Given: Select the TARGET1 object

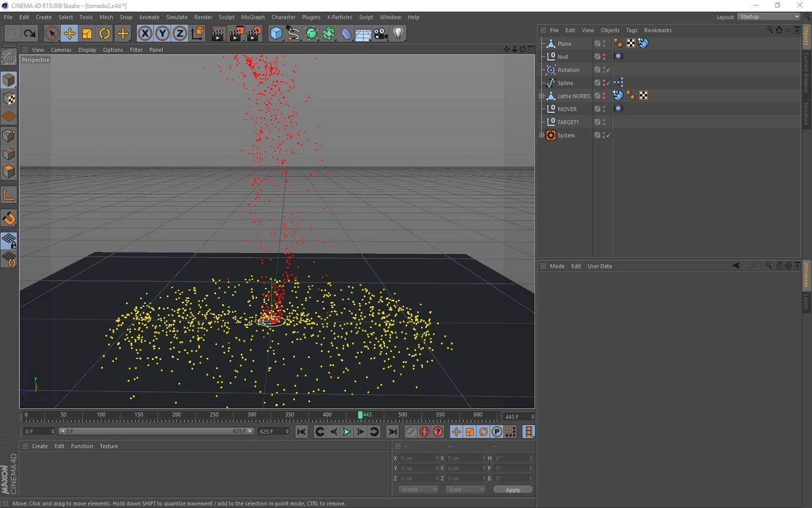Looking at the screenshot, I should [x=568, y=122].
